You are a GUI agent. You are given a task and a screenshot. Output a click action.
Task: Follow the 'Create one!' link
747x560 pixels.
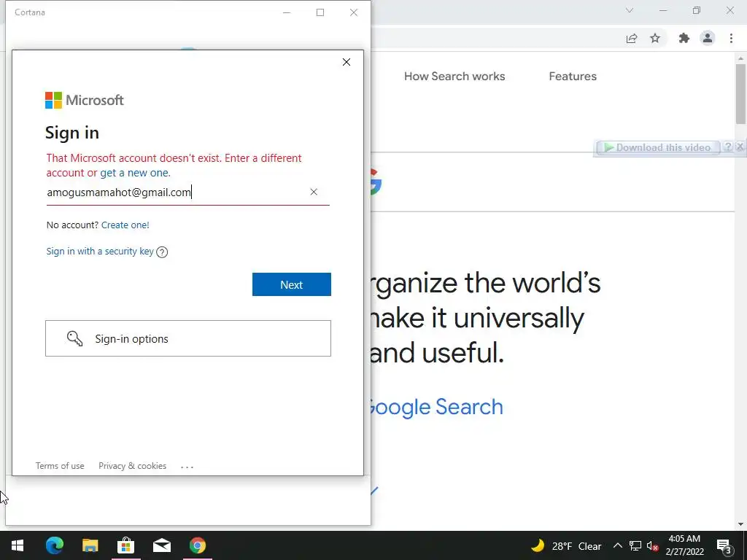pos(125,225)
